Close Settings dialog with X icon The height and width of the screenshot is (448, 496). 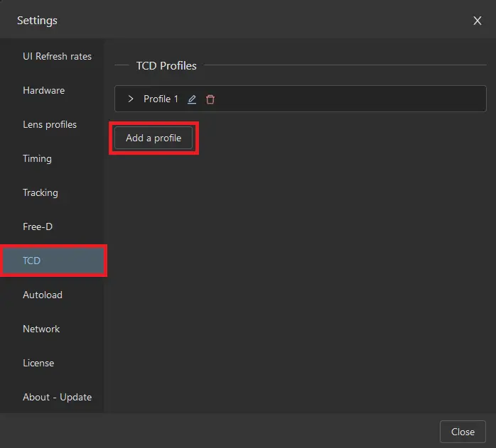(478, 21)
